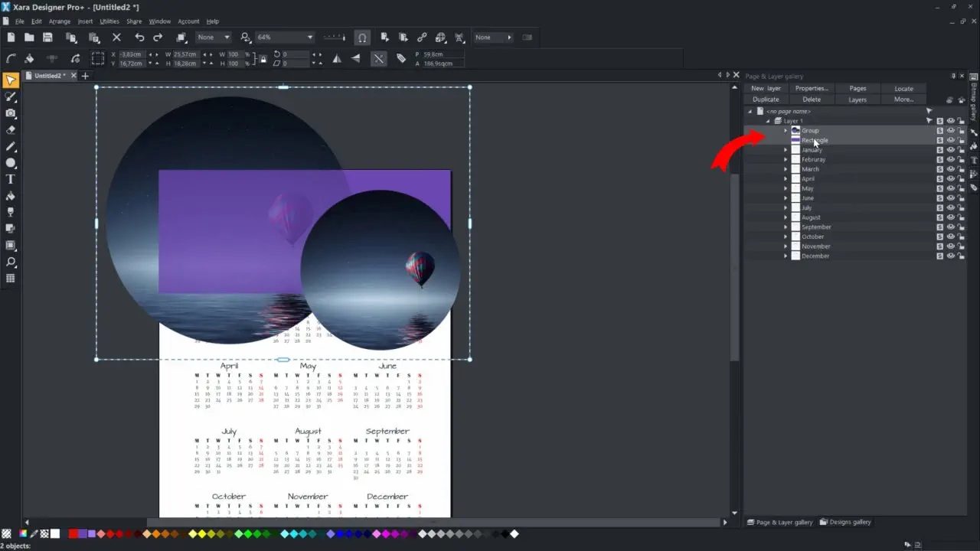Open the File menu
This screenshot has height=551, width=980.
20,21
